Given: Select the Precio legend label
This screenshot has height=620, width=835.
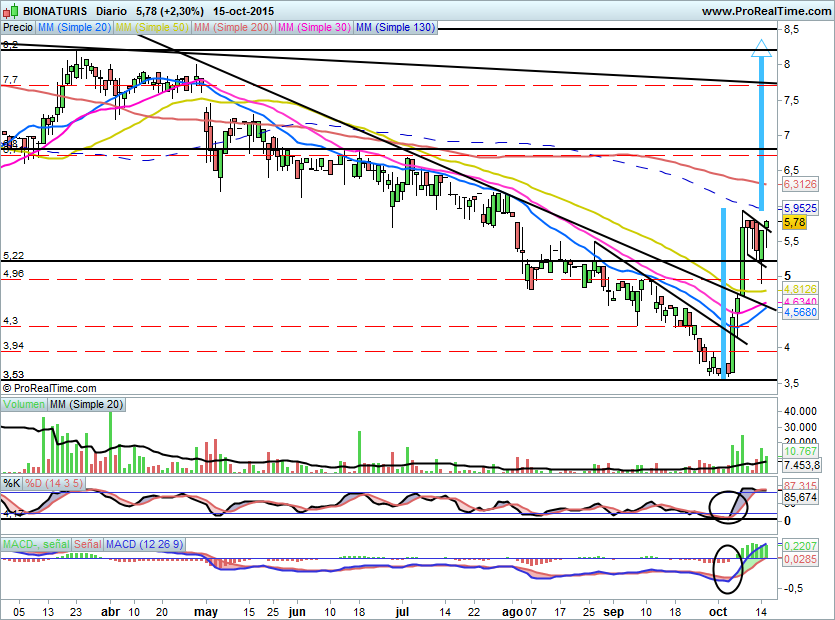Looking at the screenshot, I should 18,27.
